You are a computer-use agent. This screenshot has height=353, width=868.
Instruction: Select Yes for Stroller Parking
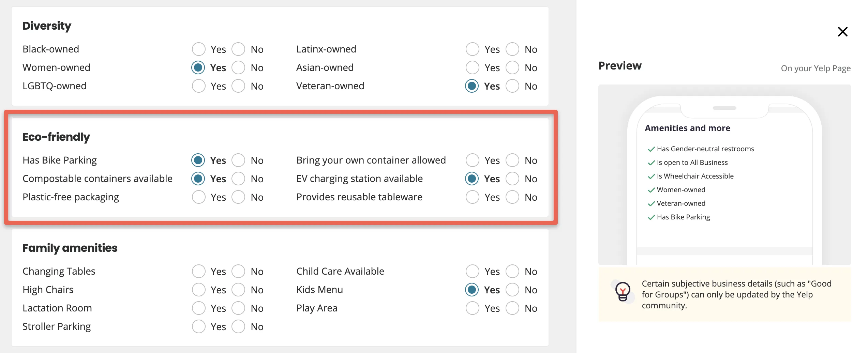coord(198,326)
